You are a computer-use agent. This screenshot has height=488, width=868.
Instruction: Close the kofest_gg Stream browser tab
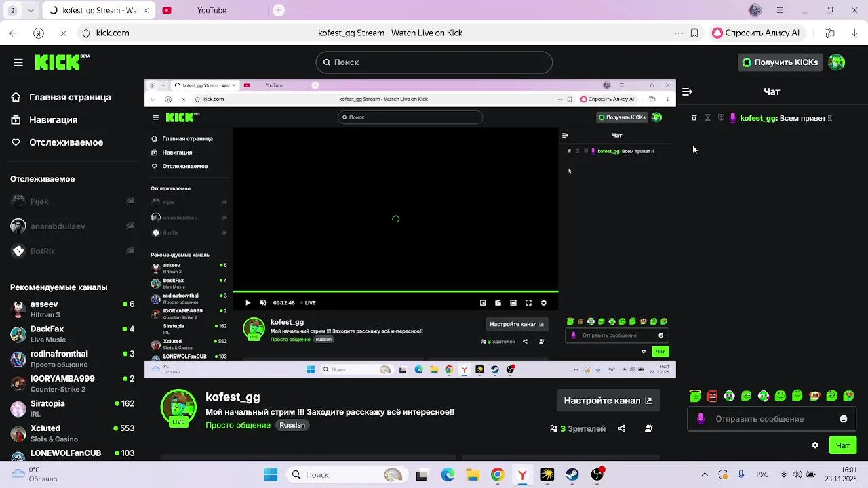[x=147, y=10]
